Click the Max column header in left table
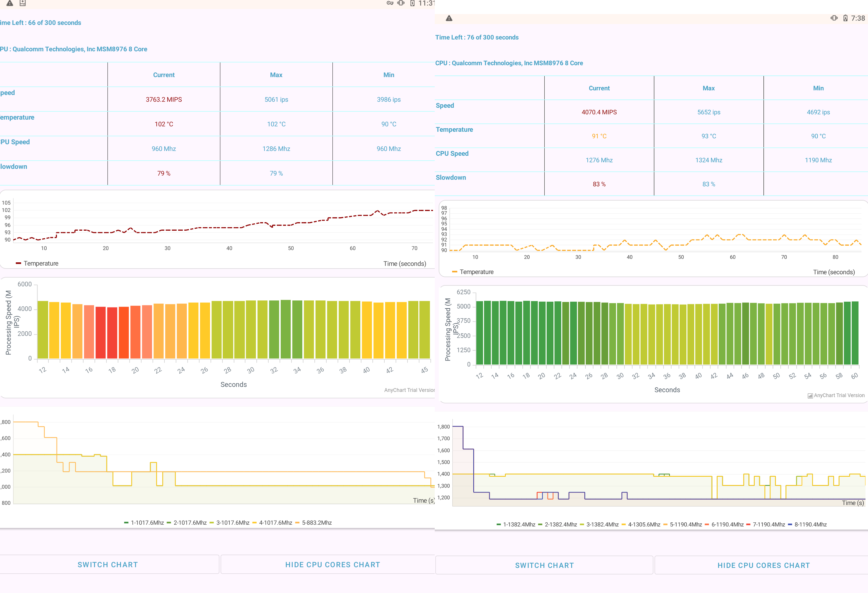This screenshot has width=868, height=593. [276, 75]
